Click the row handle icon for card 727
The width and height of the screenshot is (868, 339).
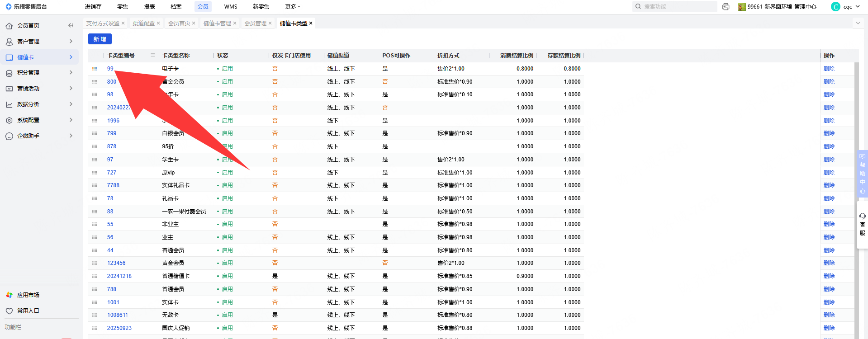click(x=95, y=173)
